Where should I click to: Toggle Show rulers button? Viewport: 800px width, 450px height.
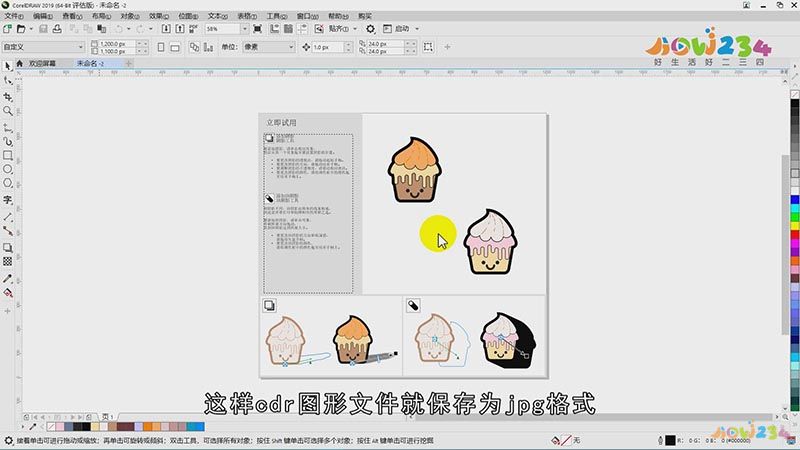point(274,29)
